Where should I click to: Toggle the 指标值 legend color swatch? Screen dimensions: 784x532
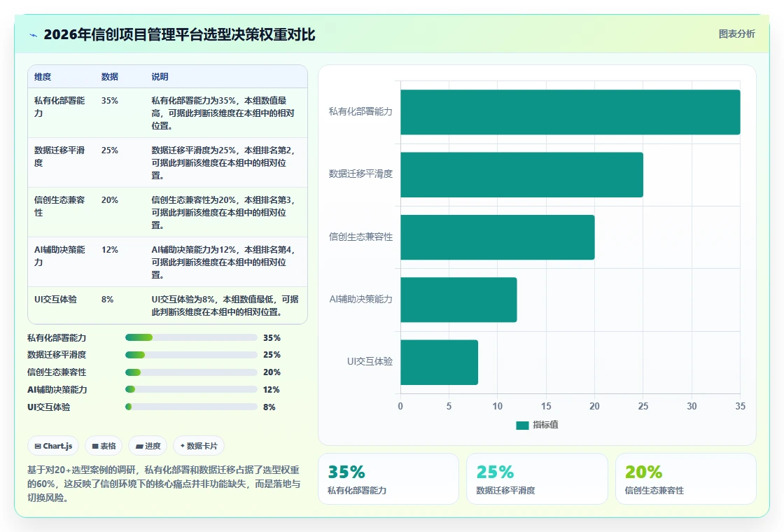522,425
